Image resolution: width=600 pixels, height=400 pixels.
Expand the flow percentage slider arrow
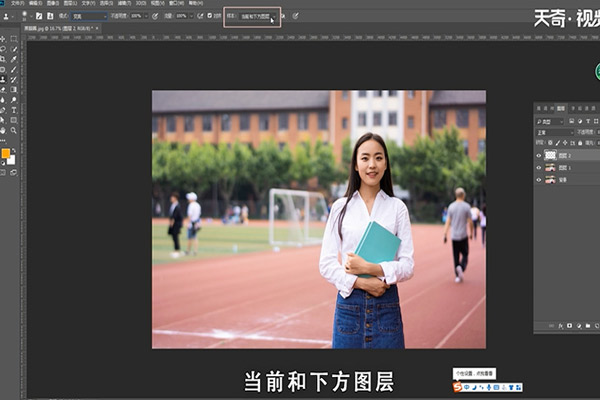pos(191,16)
